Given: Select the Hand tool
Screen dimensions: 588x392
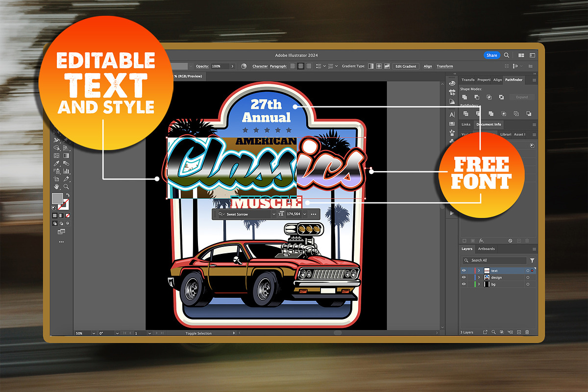Looking at the screenshot, I should (56, 187).
